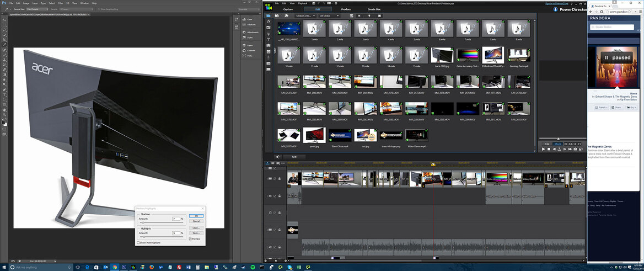Select the Clone Stamp tool
This screenshot has height=271, width=644.
tap(4, 60)
